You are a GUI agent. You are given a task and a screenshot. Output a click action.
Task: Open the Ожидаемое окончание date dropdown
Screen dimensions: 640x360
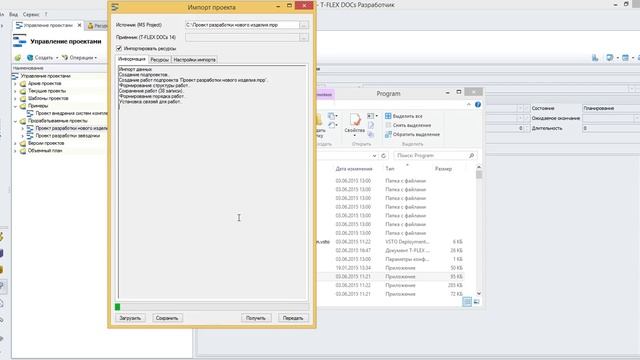coord(636,118)
